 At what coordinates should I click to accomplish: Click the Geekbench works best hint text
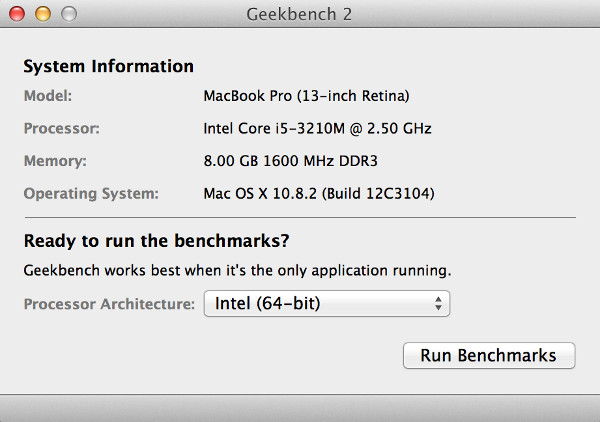click(237, 270)
